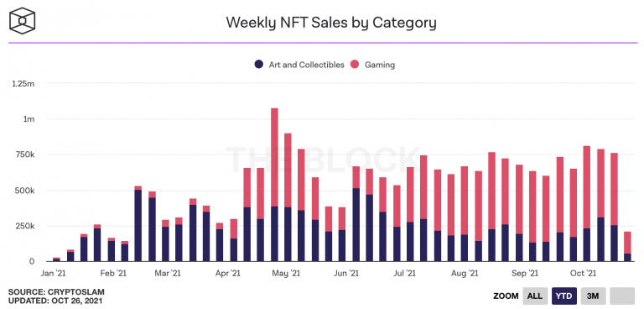Click the tallest bar in late April
Image resolution: width=644 pixels, height=309 pixels.
(x=274, y=185)
